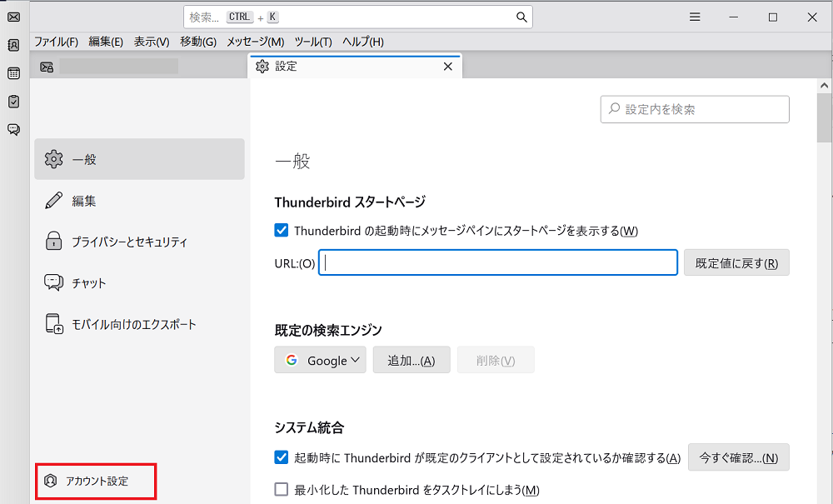Open the Address Book icon

(13, 46)
